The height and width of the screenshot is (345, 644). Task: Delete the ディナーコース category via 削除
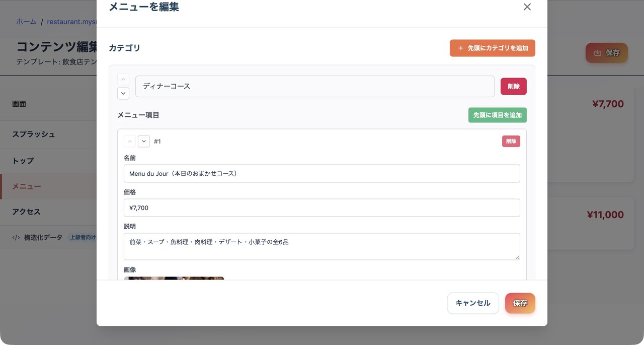pos(513,86)
